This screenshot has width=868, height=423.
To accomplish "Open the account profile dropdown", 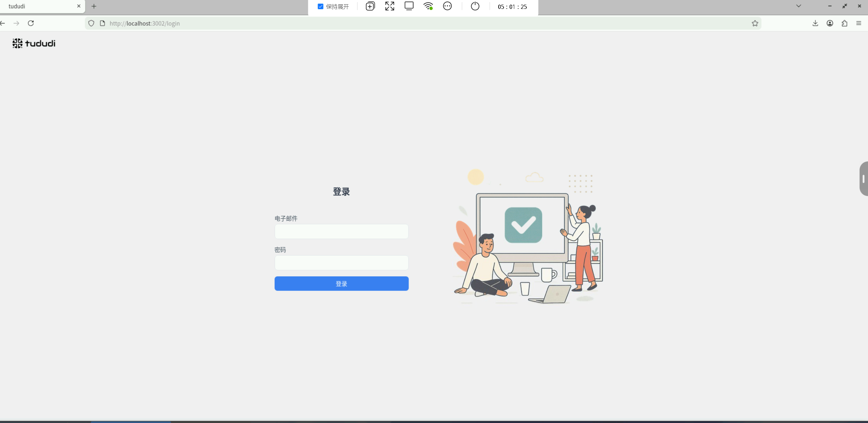I will 829,23.
